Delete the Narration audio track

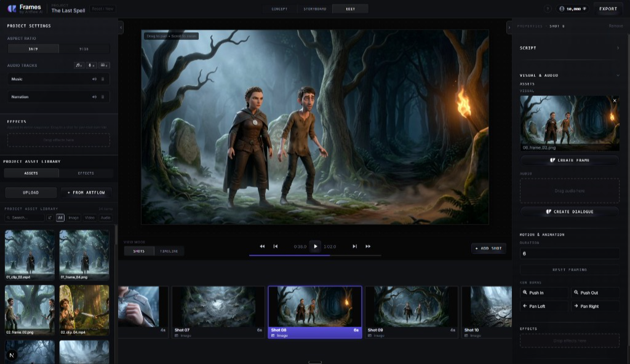pos(103,97)
